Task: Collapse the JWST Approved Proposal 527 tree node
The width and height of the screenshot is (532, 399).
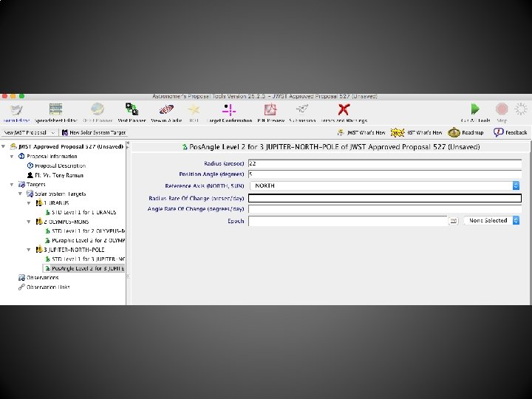Action: point(4,146)
